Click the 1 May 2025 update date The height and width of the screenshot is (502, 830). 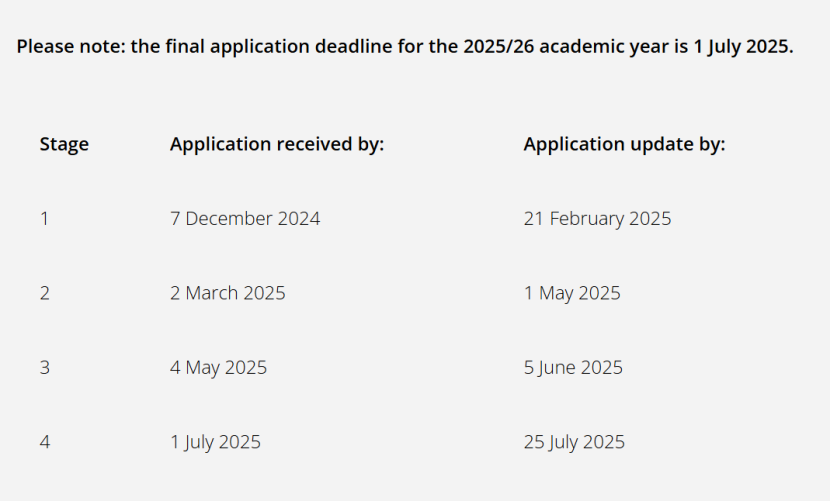click(572, 293)
